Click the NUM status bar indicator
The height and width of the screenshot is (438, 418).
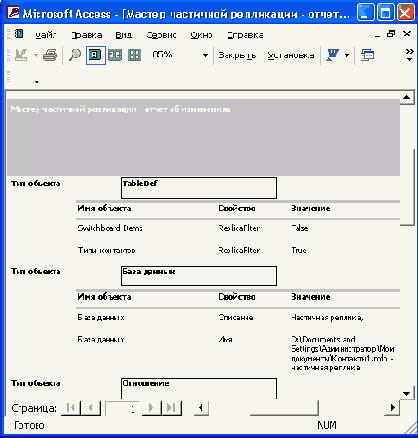point(327,425)
